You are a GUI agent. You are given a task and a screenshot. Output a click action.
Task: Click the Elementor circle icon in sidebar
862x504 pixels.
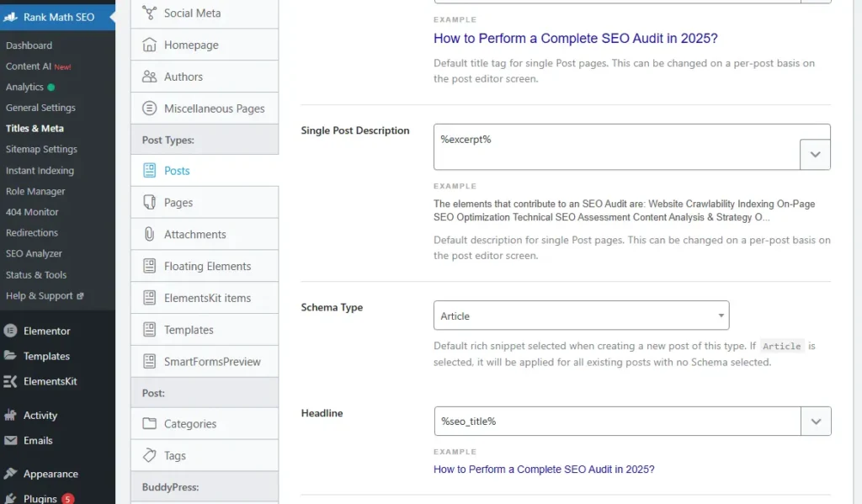pyautogui.click(x=10, y=331)
